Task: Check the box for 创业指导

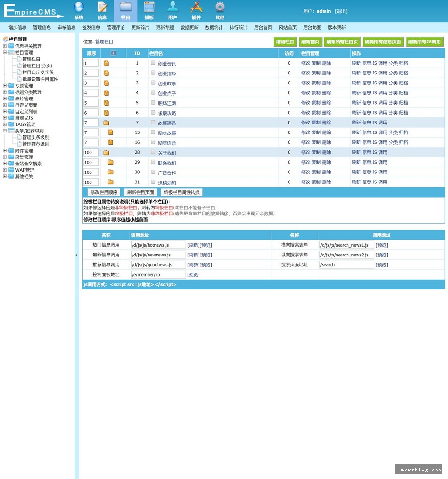Action: tap(153, 73)
